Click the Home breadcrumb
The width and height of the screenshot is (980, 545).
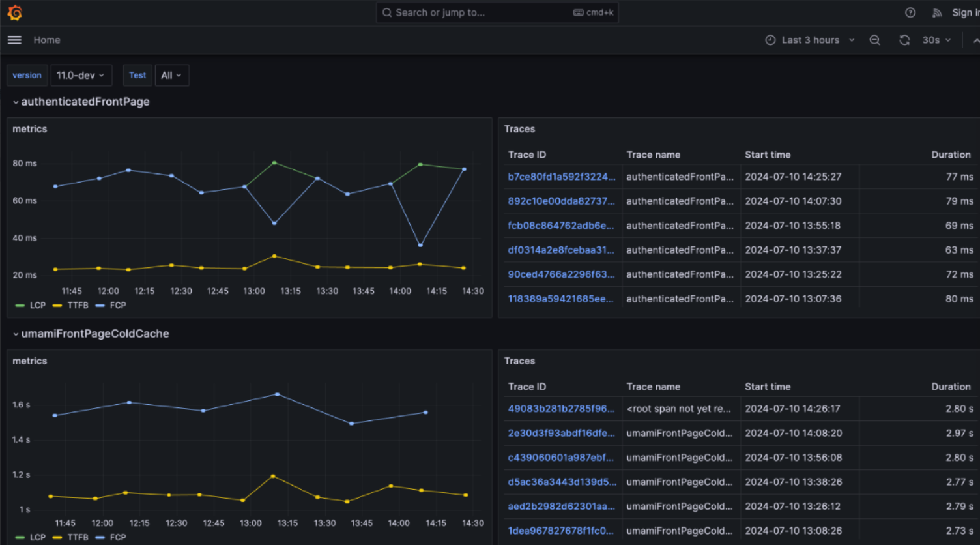tap(47, 40)
